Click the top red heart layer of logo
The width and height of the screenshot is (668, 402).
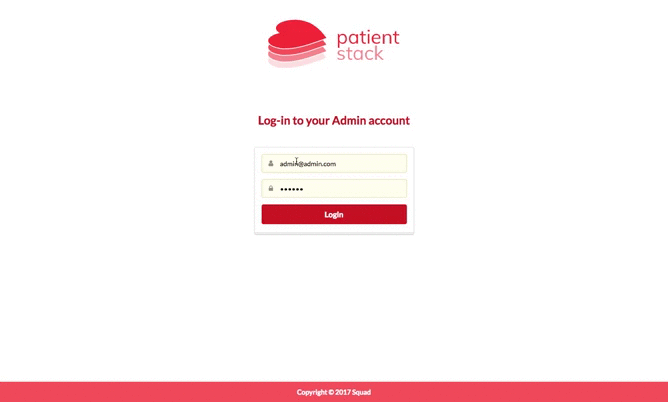pyautogui.click(x=297, y=34)
